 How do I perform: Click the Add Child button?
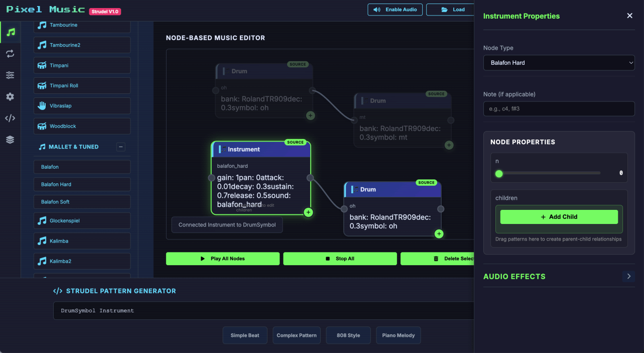pos(559,217)
